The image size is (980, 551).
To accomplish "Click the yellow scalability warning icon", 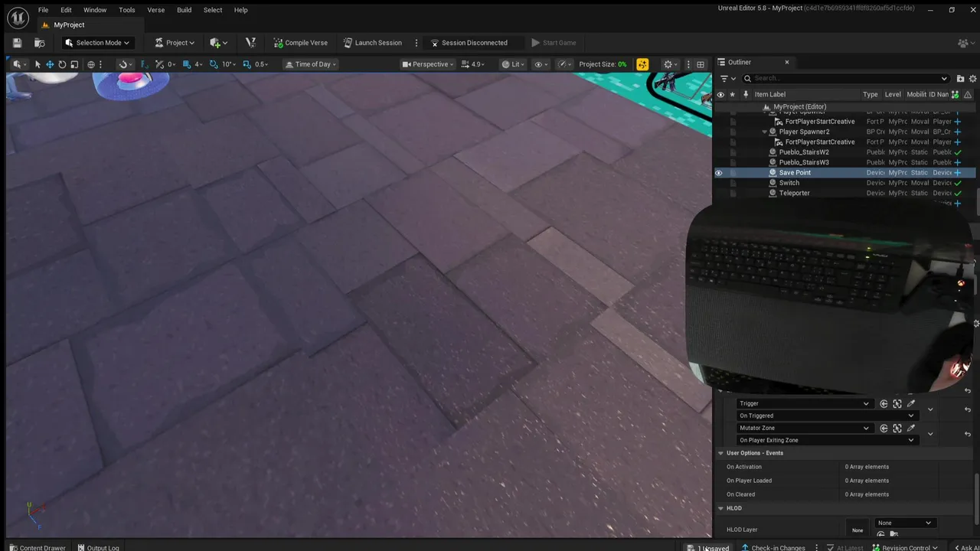I will click(642, 64).
